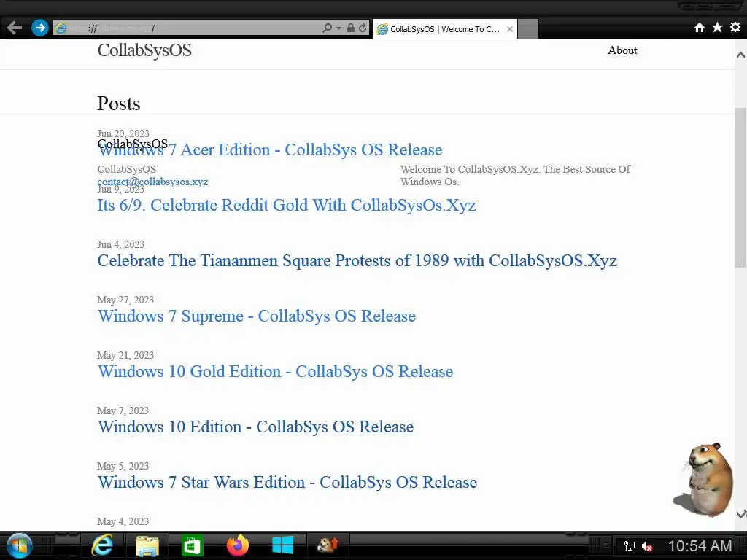Click the network tray icon
The width and height of the screenshot is (747, 560).
point(630,546)
